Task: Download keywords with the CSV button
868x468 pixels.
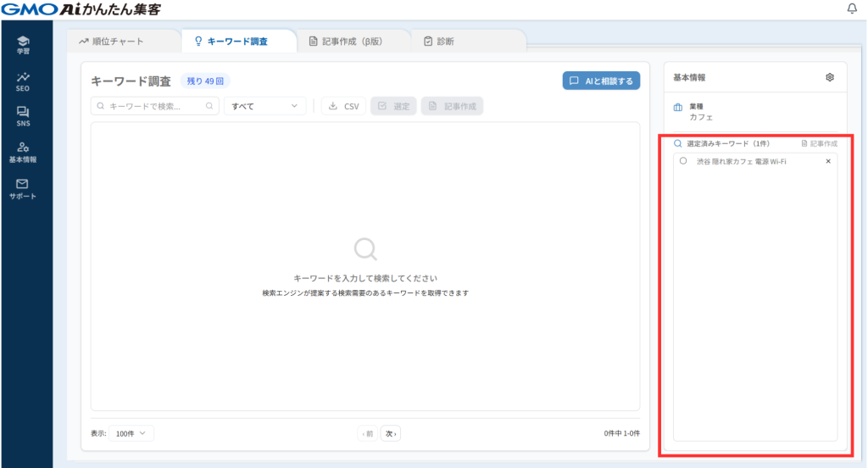Action: pos(343,107)
